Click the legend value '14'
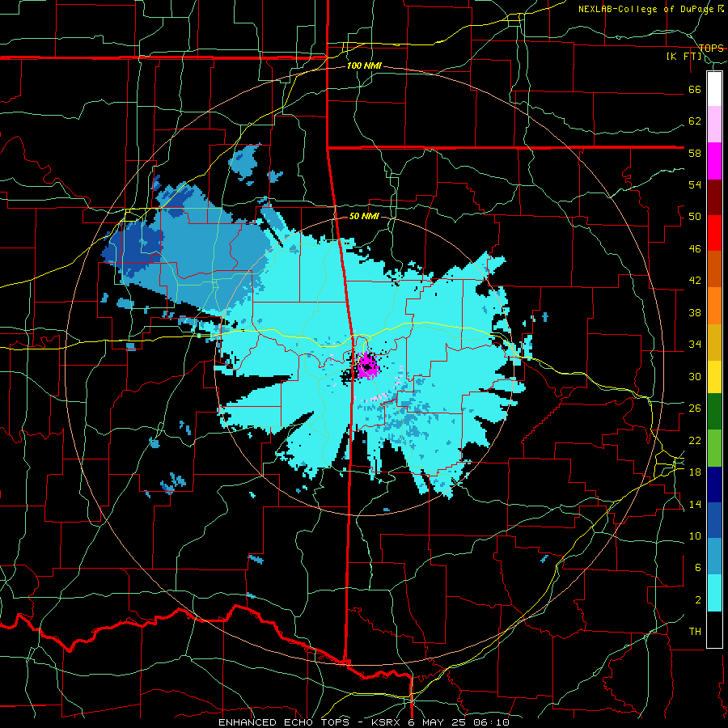Screen dimensions: 728x728 695,504
